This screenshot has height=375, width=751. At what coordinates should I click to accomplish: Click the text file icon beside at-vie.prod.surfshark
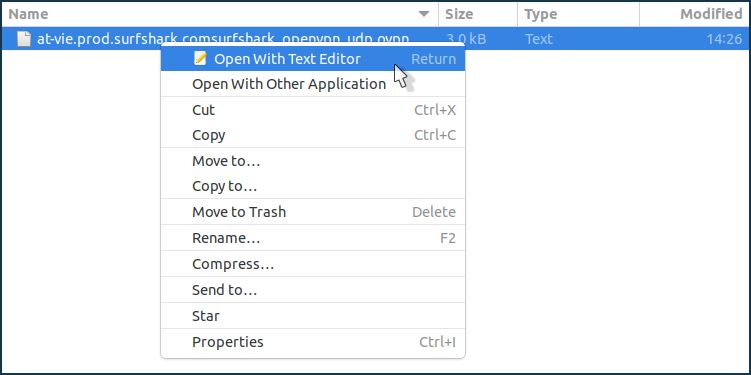tap(24, 39)
